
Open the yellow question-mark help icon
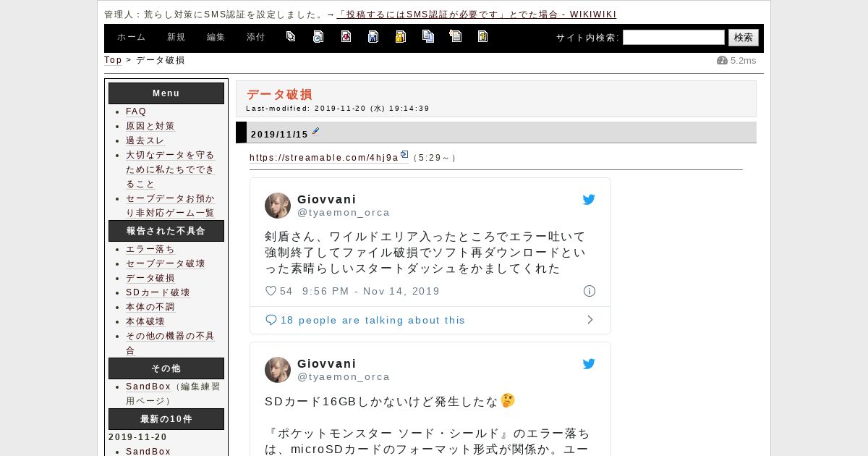[482, 36]
